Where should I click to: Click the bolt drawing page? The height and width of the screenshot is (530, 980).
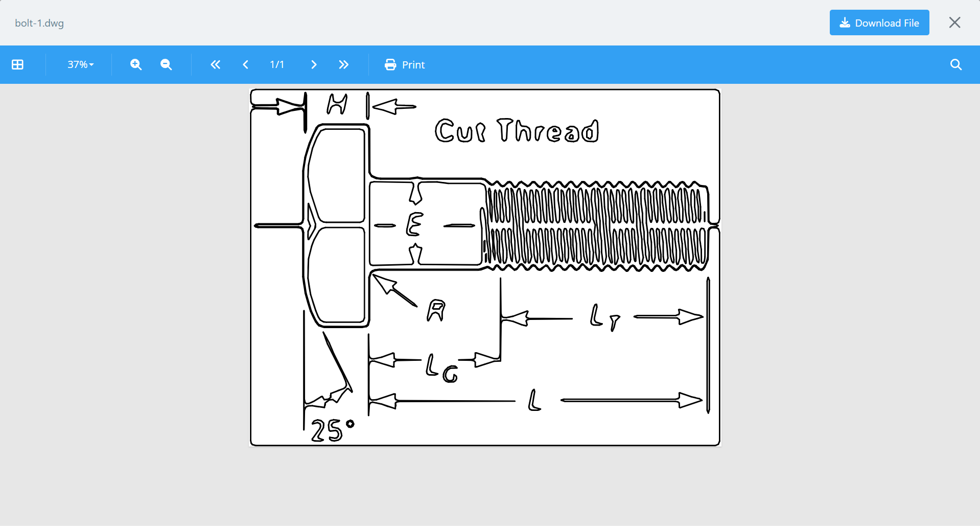pyautogui.click(x=485, y=267)
